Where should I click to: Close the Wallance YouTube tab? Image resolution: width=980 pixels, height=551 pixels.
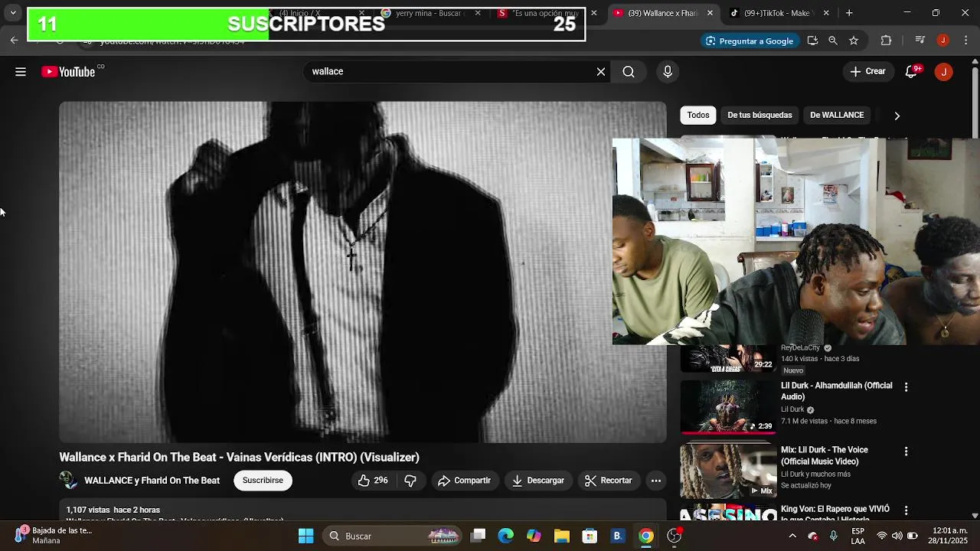710,13
